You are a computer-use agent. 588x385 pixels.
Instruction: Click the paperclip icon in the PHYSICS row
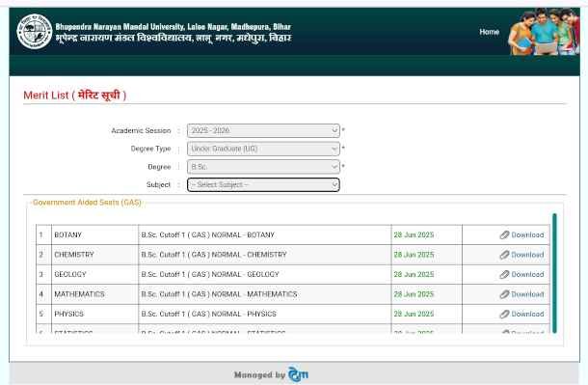point(504,314)
